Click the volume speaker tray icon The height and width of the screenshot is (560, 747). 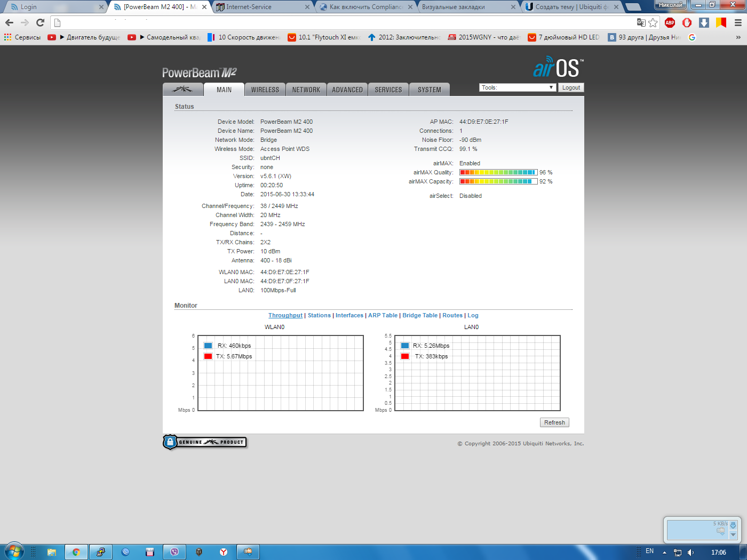click(690, 552)
